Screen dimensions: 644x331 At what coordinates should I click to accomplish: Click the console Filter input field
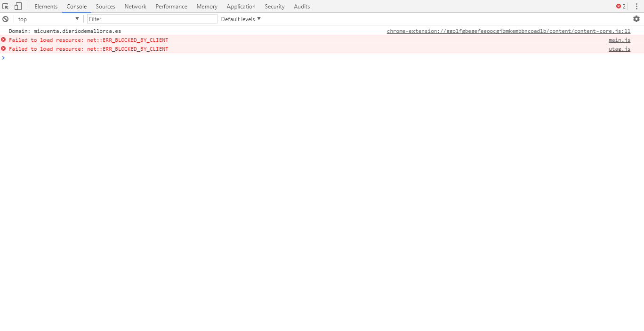(152, 19)
